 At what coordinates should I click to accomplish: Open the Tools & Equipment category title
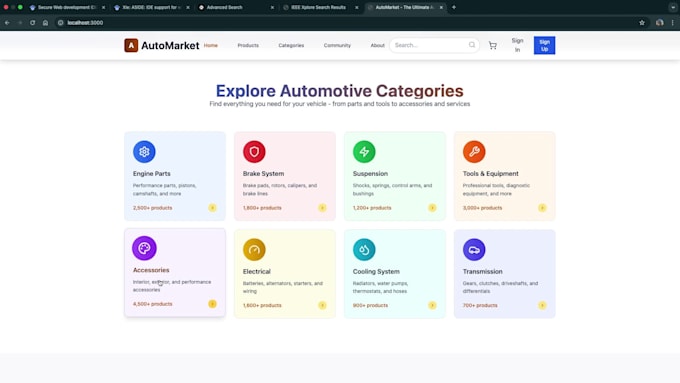490,173
